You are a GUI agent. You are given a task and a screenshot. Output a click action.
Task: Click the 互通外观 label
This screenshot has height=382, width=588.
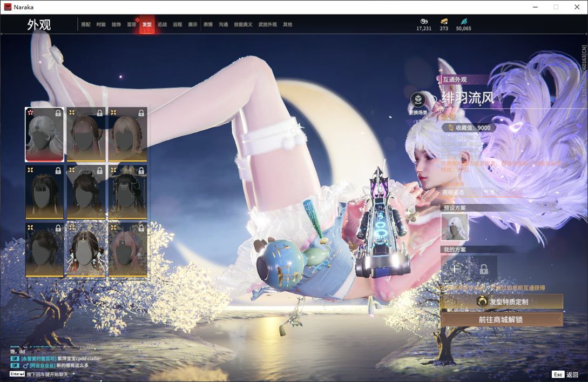[455, 79]
